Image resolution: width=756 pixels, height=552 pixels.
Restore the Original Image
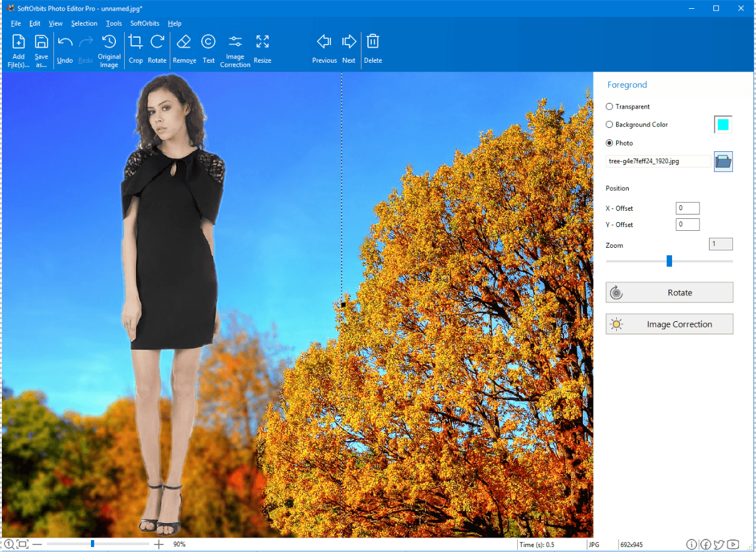[x=109, y=48]
